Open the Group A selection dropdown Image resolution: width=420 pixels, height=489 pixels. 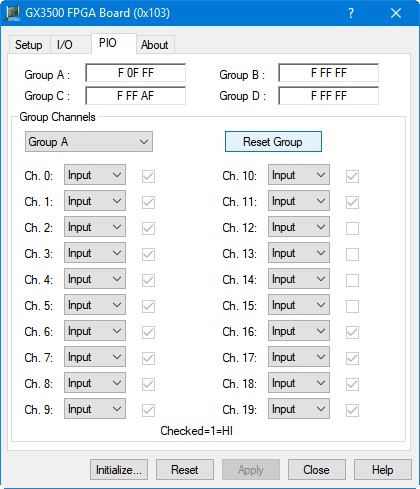(89, 142)
